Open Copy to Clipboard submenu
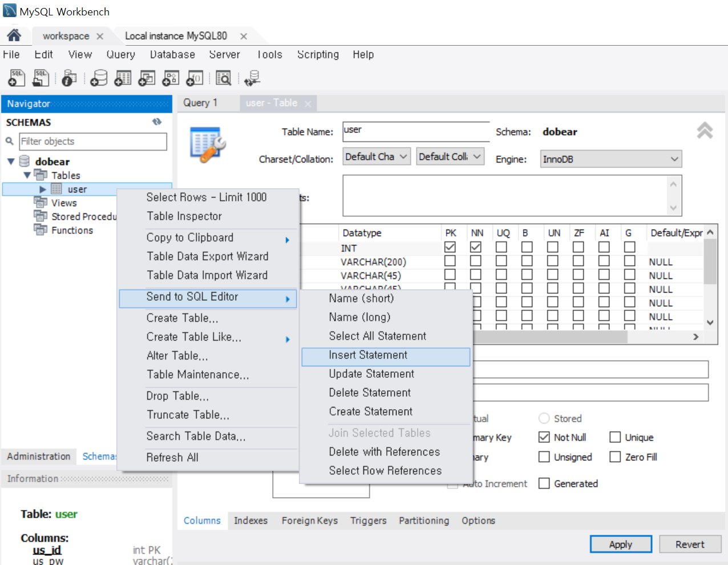This screenshot has width=728, height=565. click(208, 237)
